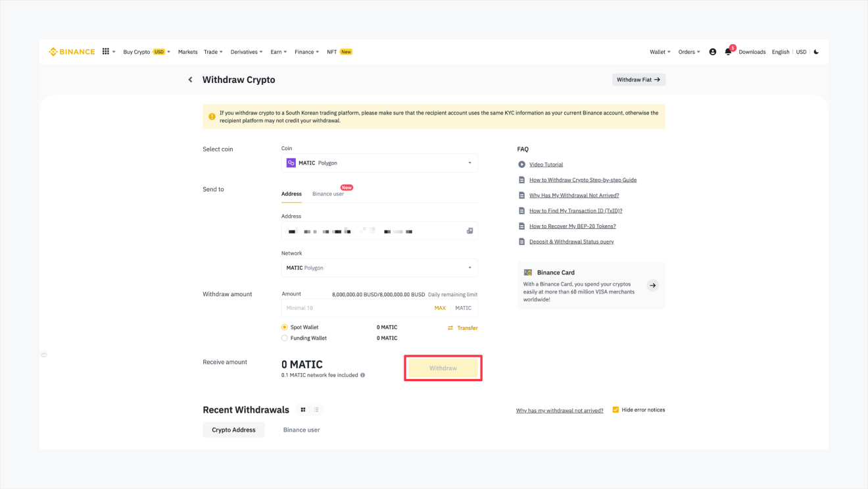This screenshot has width=868, height=489.
Task: Switch Recent Withdrawals to grid view
Action: coord(303,410)
